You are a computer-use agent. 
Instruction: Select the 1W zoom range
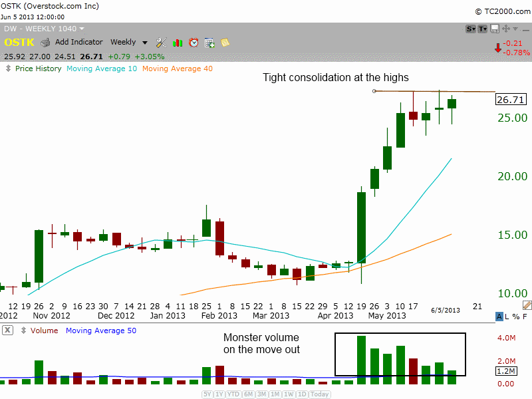(289, 394)
